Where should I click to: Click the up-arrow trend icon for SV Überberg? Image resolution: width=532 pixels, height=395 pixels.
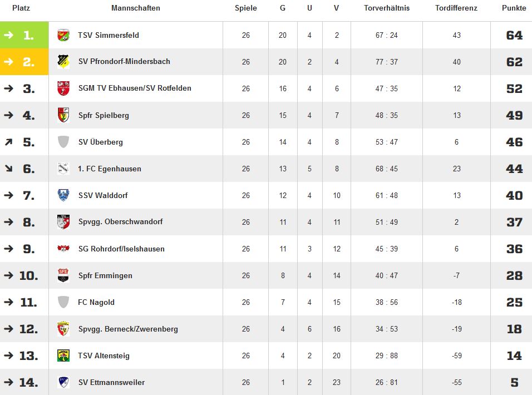coord(9,142)
